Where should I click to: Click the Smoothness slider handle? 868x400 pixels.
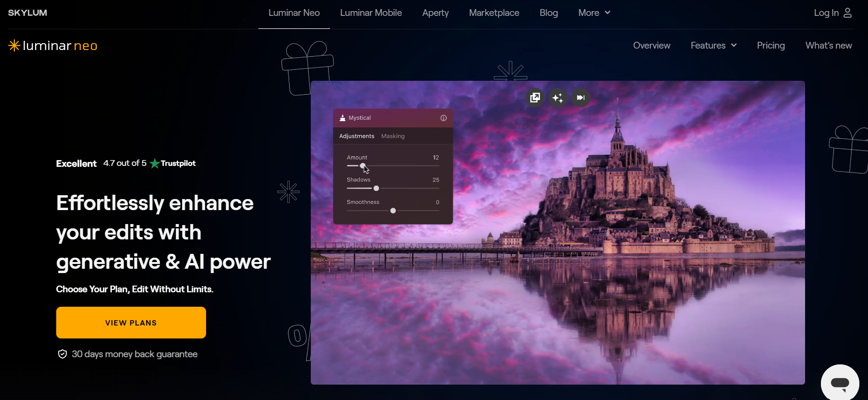tap(393, 211)
